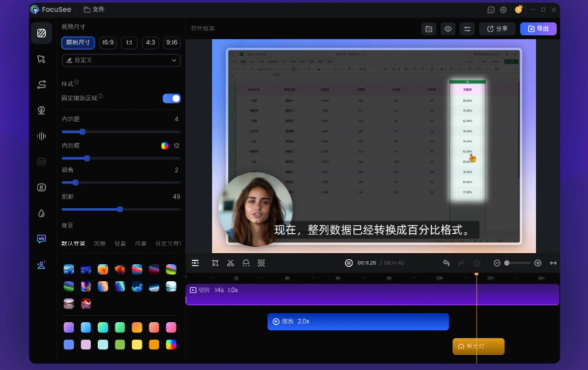Redo the last action

pyautogui.click(x=461, y=263)
